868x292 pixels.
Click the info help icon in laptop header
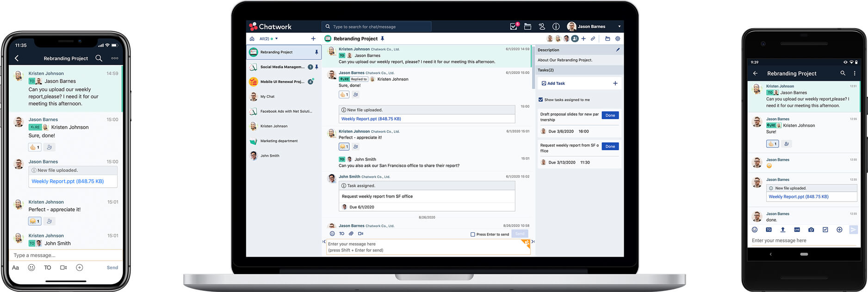(x=556, y=26)
